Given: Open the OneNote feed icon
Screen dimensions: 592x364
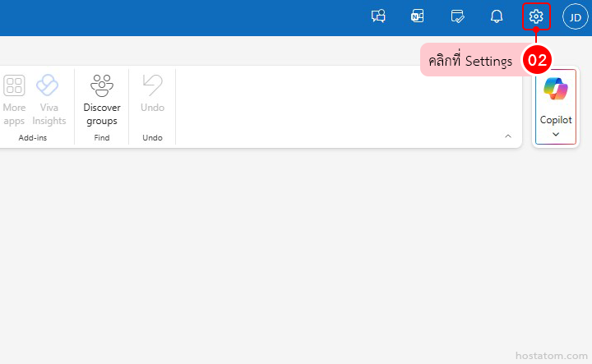Looking at the screenshot, I should [x=417, y=16].
